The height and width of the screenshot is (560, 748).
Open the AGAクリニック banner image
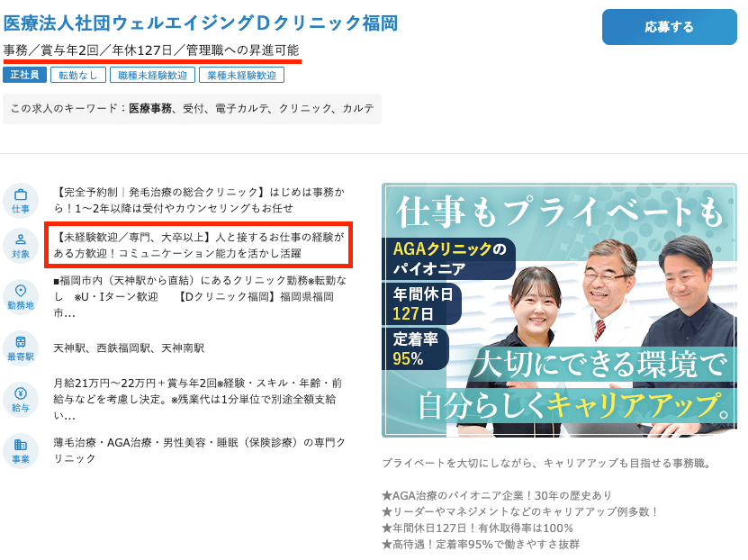(559, 310)
